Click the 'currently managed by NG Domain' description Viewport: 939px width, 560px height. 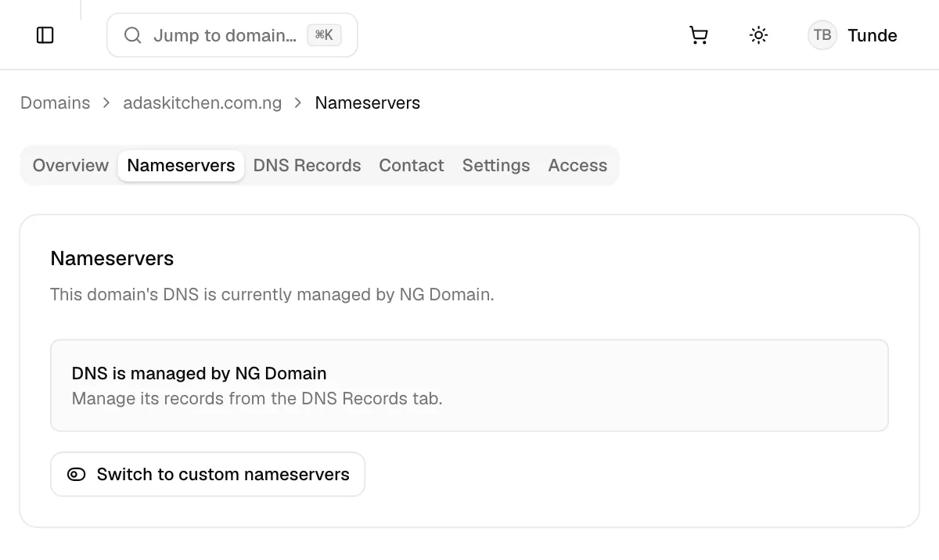272,295
